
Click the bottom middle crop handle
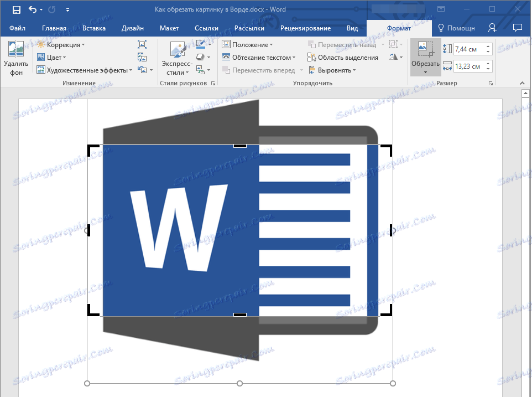[x=240, y=315]
